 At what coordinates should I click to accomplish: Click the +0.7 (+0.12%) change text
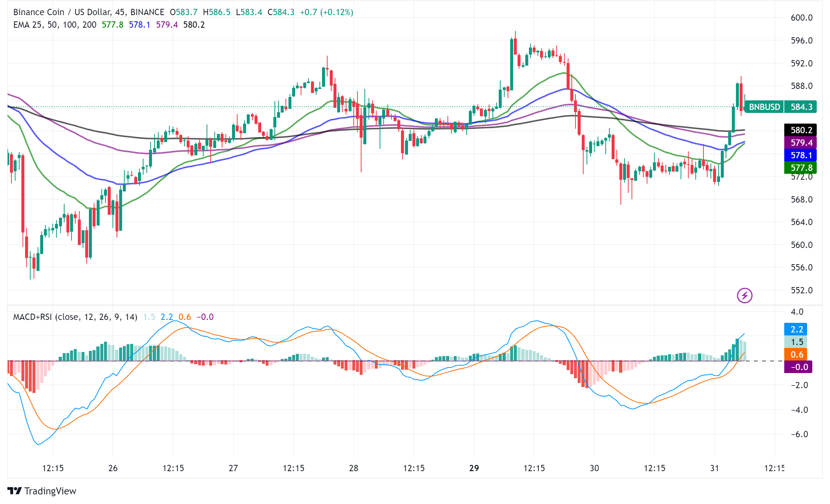pyautogui.click(x=326, y=12)
